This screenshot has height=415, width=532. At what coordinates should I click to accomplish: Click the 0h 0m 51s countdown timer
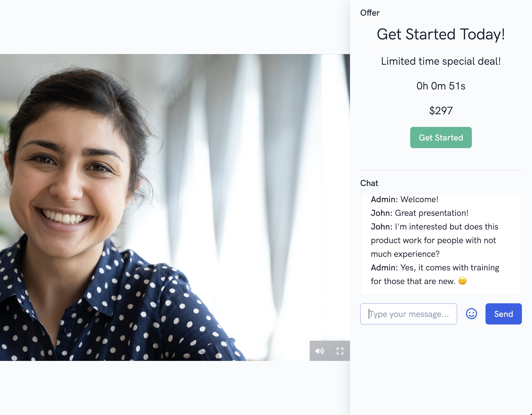point(441,86)
